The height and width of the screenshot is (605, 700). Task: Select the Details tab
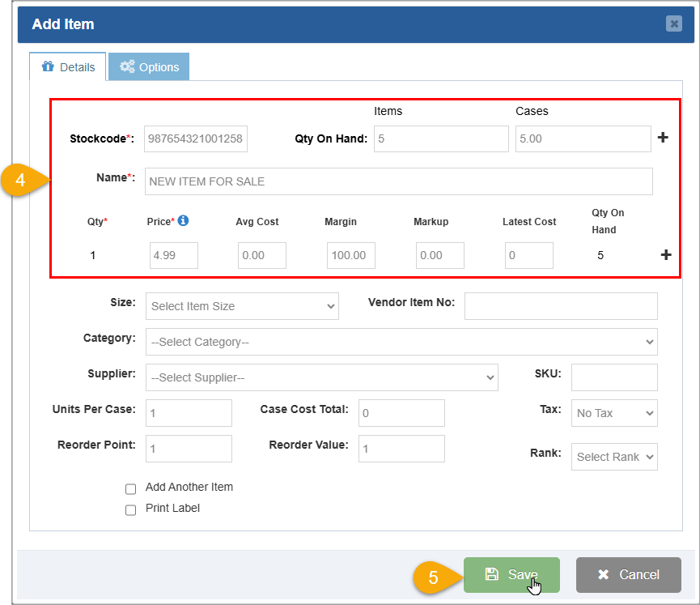click(69, 67)
